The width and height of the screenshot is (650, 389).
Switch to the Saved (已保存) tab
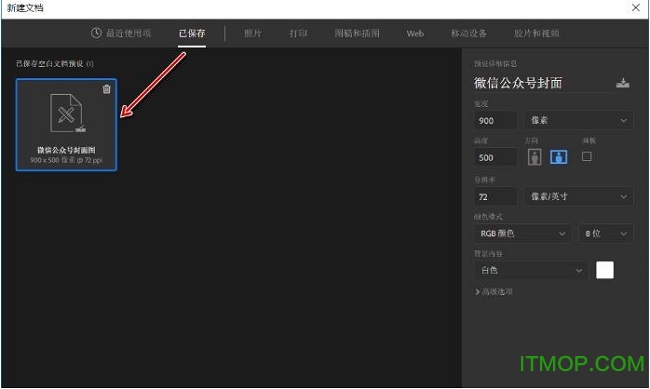click(x=192, y=33)
